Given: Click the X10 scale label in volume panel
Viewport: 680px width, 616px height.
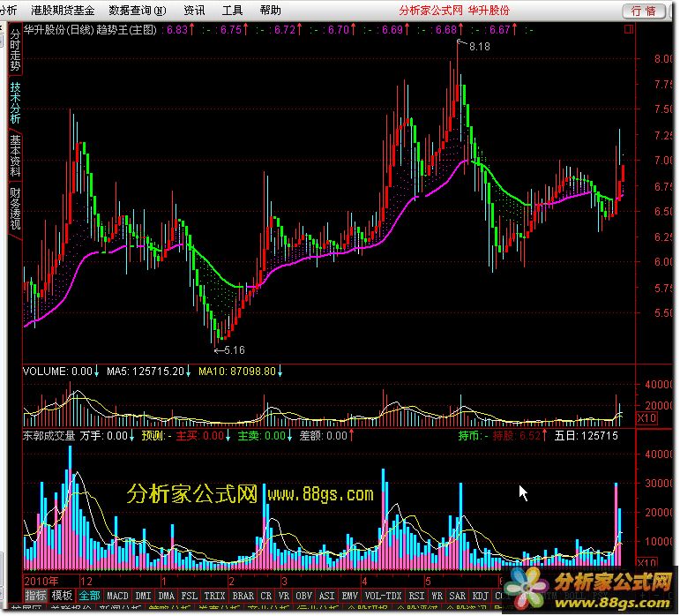Looking at the screenshot, I should [x=646, y=418].
